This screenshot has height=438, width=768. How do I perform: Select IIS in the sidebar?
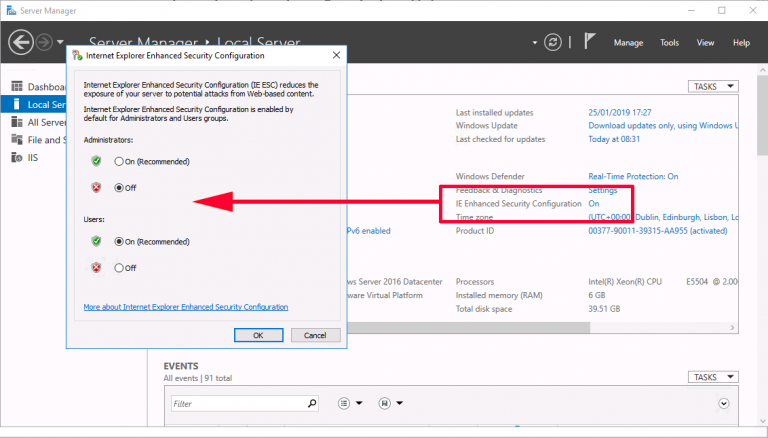pos(32,158)
